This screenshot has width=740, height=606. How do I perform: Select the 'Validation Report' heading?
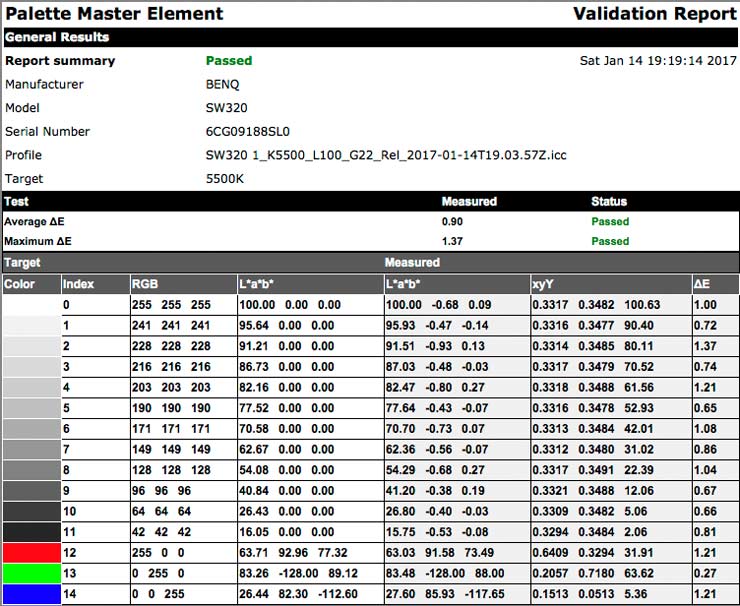coord(655,14)
